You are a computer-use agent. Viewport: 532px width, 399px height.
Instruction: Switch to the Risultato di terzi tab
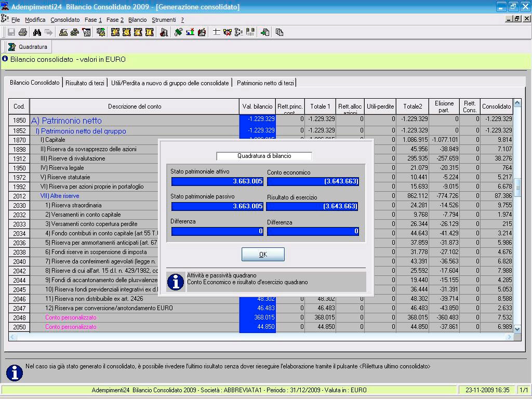pos(85,83)
